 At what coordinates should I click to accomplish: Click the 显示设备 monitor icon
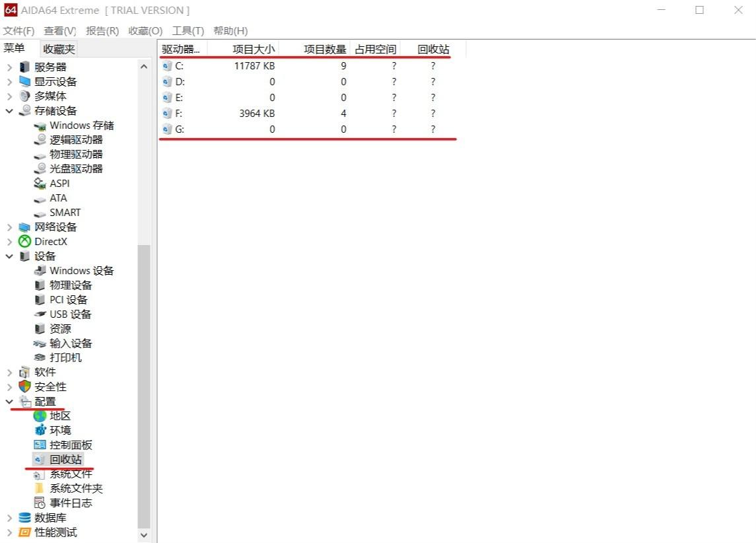click(x=24, y=81)
